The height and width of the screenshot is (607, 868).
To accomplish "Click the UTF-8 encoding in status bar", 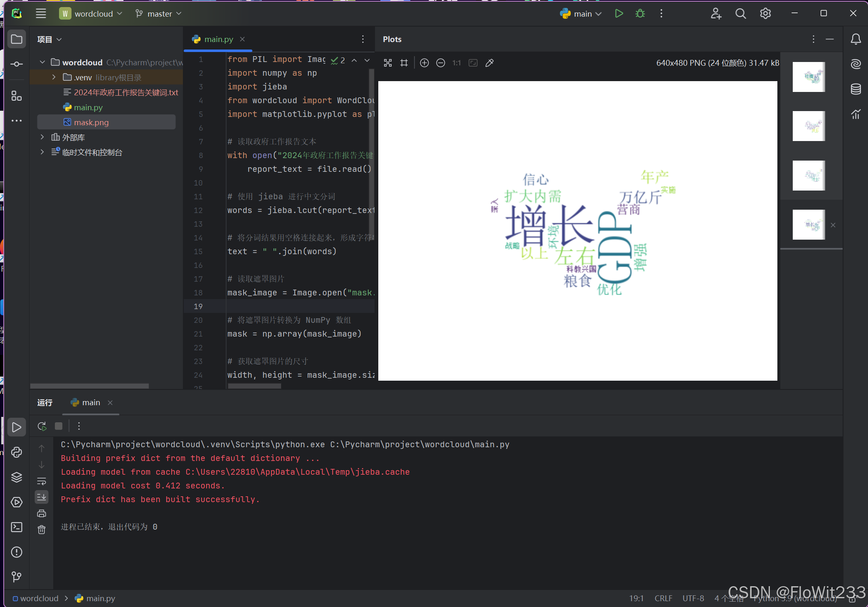I will [x=693, y=598].
